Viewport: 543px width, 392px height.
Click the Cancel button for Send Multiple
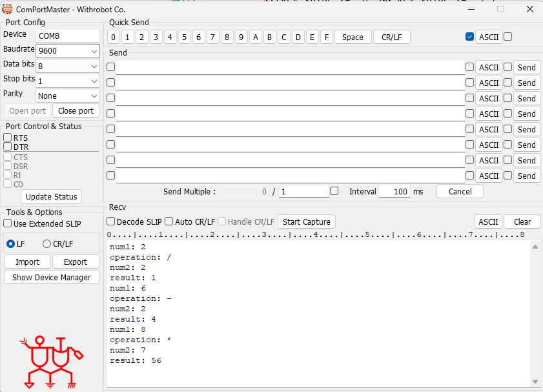click(460, 192)
